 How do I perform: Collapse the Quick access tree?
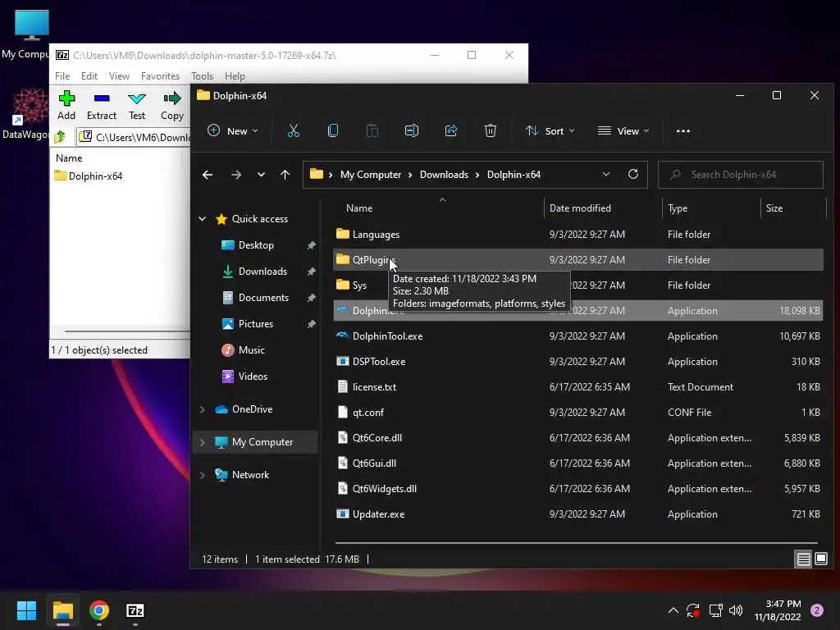click(x=203, y=218)
